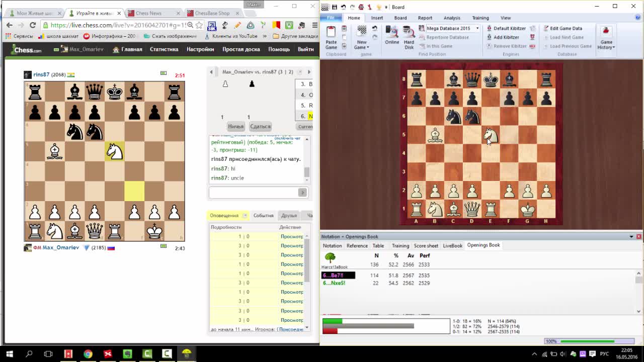644x362 pixels.
Task: Expand New Game dropdown arrow
Action: [368, 48]
